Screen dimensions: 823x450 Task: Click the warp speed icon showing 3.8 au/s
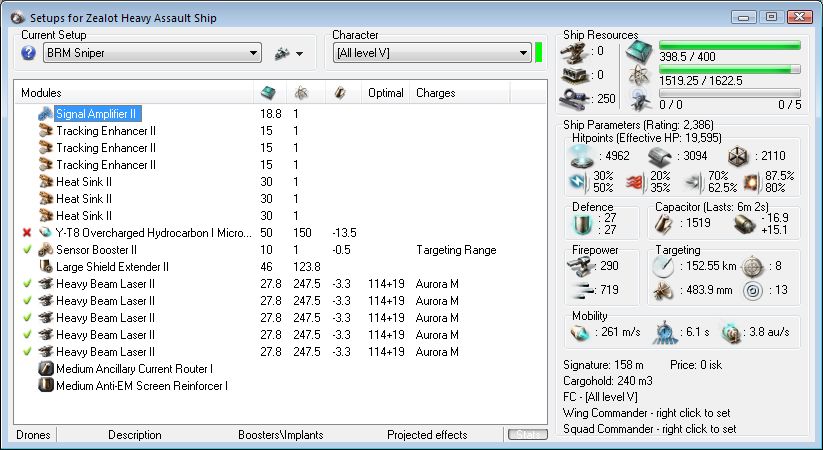click(x=731, y=333)
